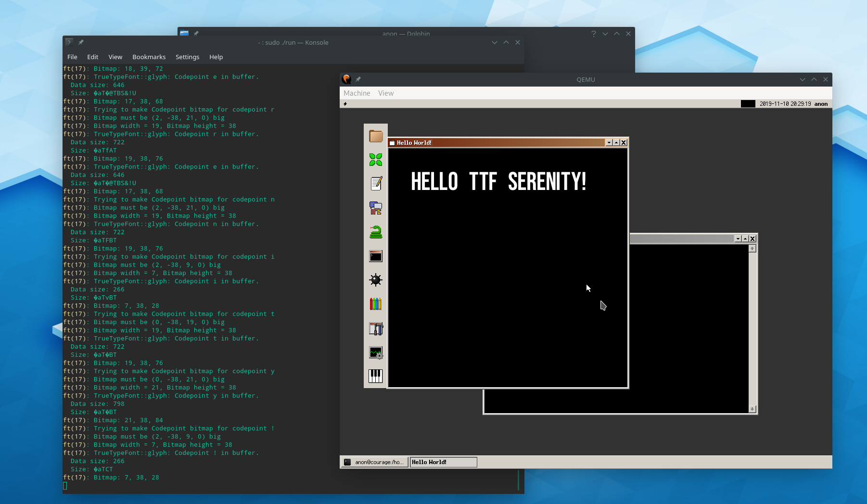Close the background Serenity terminal window
The image size is (867, 504).
[x=752, y=239]
